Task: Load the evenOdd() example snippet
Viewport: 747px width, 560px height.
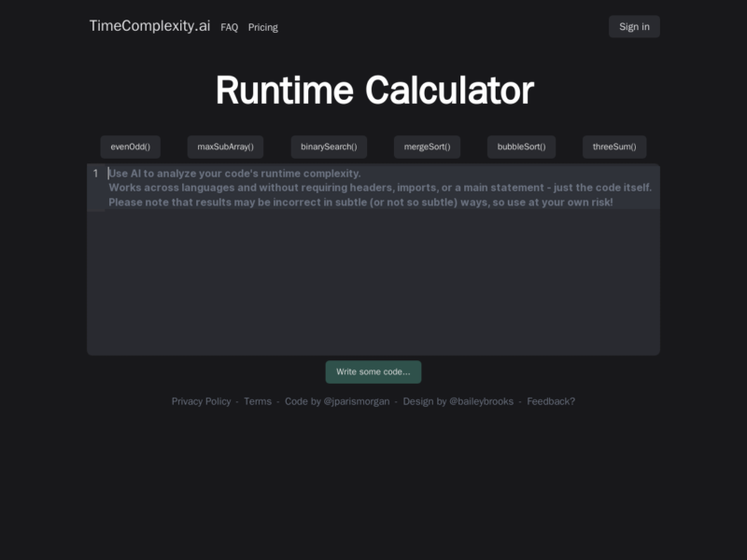Action: coord(131,147)
